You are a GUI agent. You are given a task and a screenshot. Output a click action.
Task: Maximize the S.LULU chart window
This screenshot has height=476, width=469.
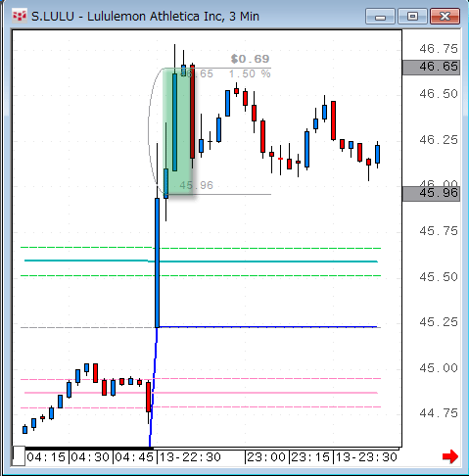(412, 16)
